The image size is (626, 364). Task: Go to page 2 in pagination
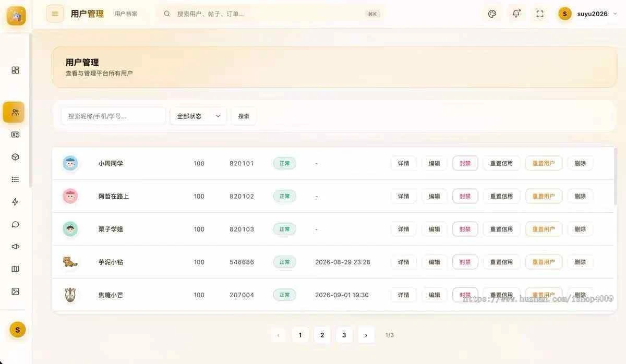pos(322,335)
